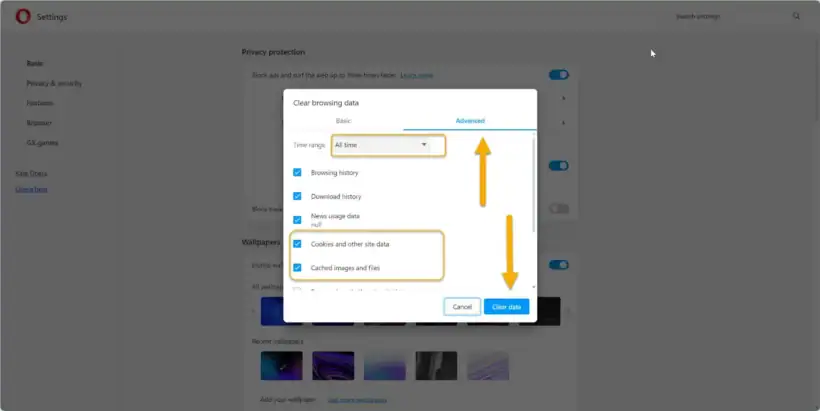Click the Opera logo icon
The height and width of the screenshot is (411, 820).
point(21,17)
